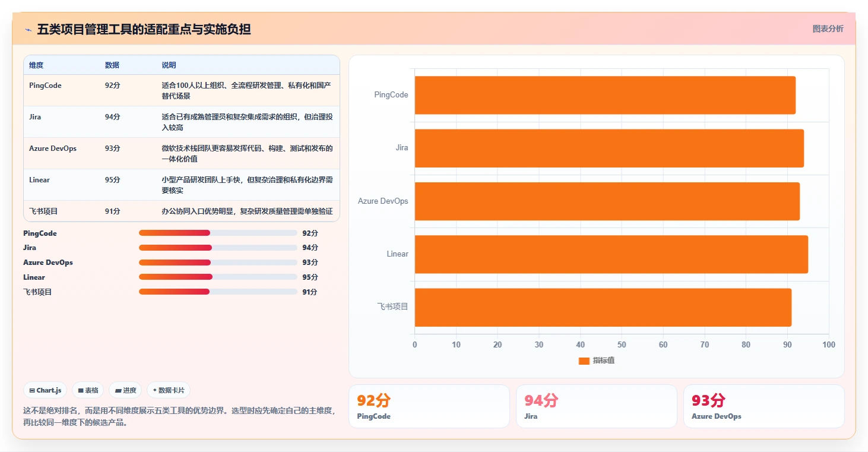Click the Azure DevOps bar in chart
Screen dimensions: 868x452
pos(607,201)
